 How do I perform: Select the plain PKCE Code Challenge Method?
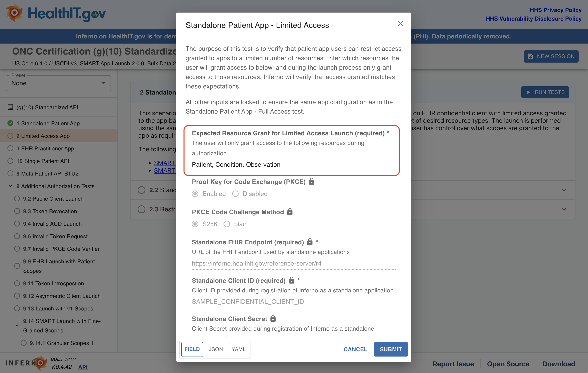[x=227, y=224]
